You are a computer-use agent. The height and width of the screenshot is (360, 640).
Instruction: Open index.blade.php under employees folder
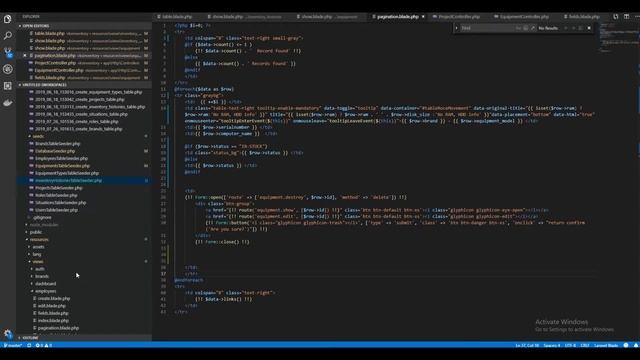(53, 320)
